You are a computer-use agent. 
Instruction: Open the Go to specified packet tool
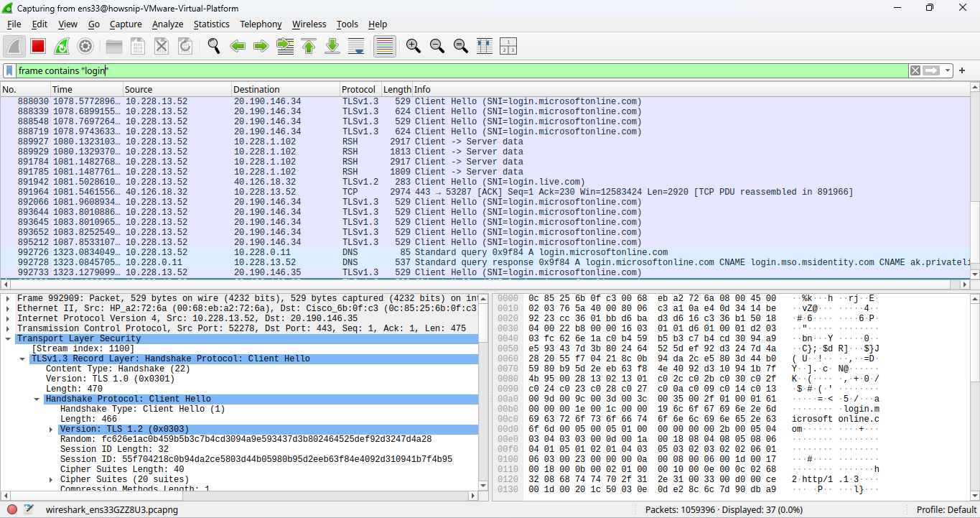point(285,46)
